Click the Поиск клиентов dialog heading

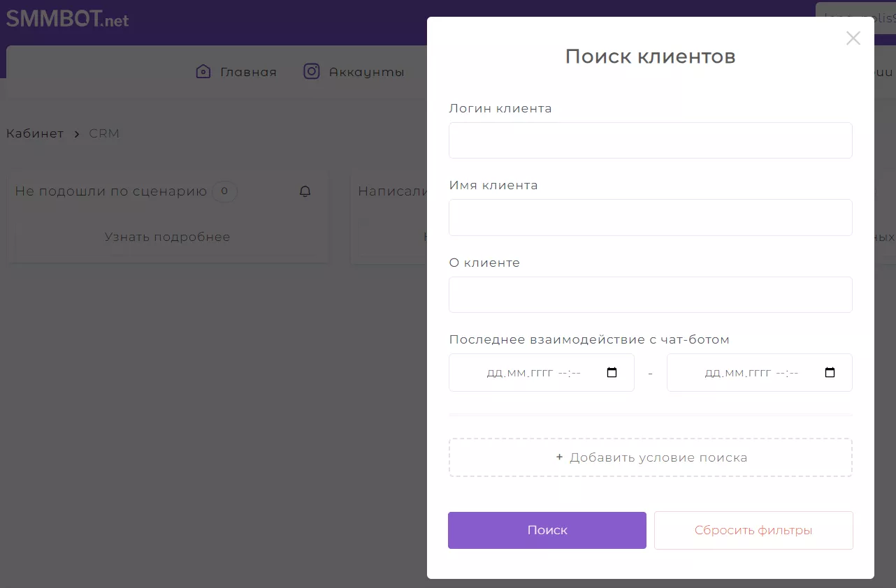650,57
